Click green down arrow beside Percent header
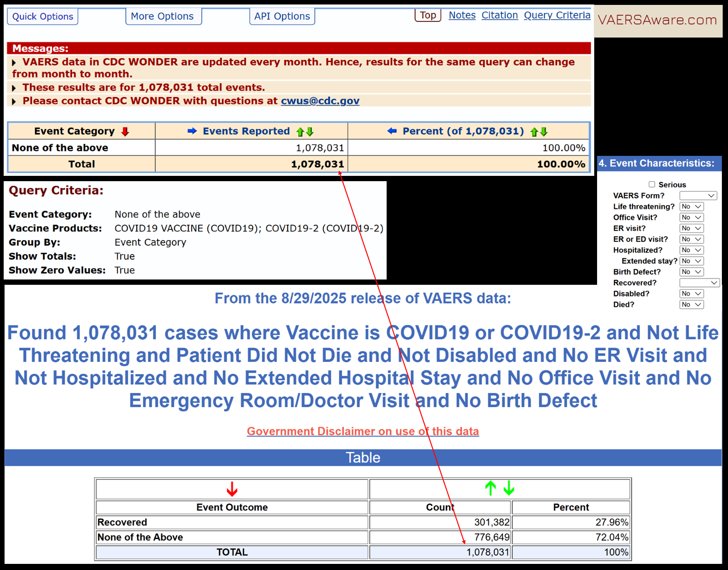728x570 pixels. (x=544, y=132)
